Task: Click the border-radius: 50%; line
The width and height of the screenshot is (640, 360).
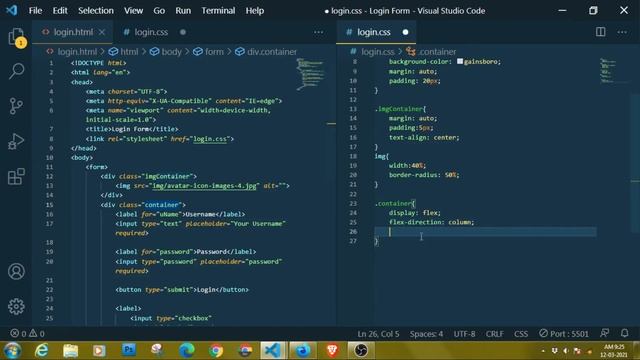Action: coord(424,175)
